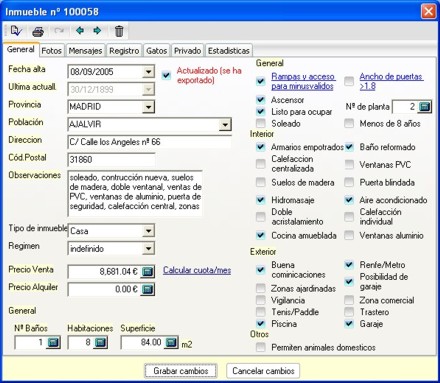440x383 pixels.
Task: Enable the Soleado checkbox
Action: point(261,123)
